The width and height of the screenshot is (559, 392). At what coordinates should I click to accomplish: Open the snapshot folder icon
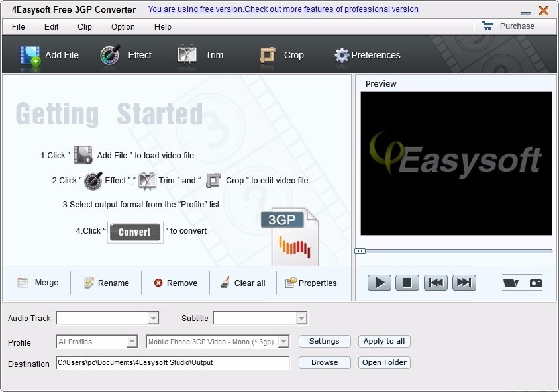(511, 283)
